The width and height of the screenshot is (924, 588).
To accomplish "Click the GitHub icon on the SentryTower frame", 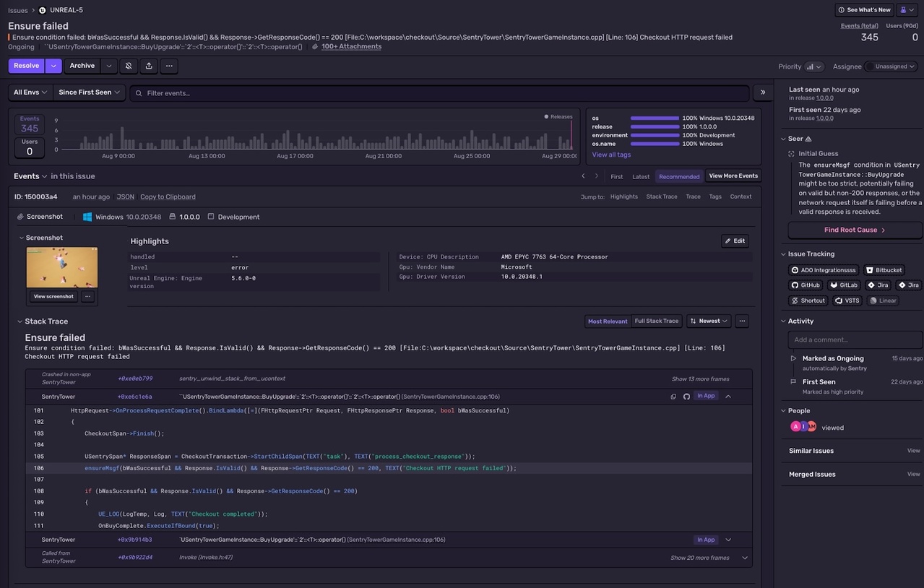I will click(686, 397).
